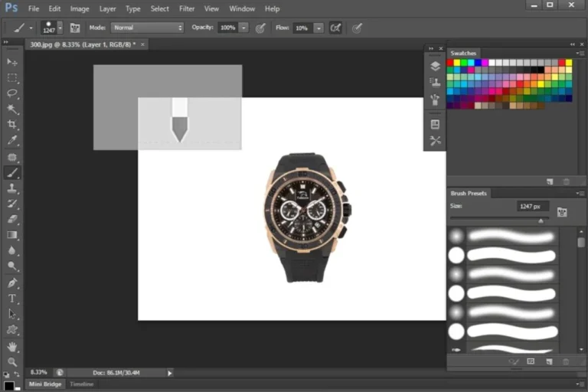Pick the red swatch in first row
The width and height of the screenshot is (588, 392).
[450, 63]
